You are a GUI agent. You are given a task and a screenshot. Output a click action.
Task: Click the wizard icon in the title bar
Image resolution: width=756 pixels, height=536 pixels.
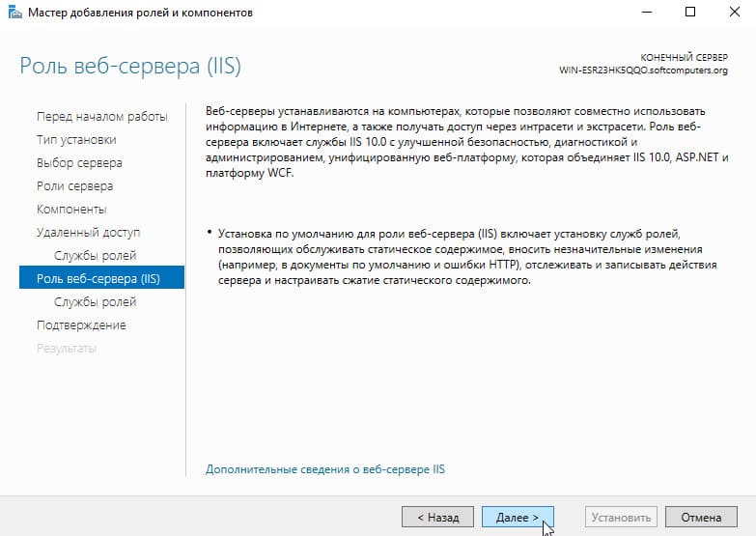tap(14, 12)
